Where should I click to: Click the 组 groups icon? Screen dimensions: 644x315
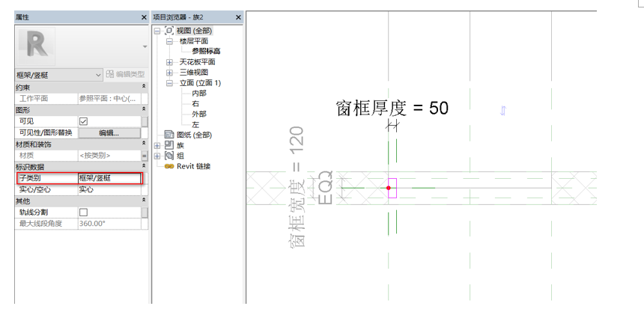coord(168,156)
